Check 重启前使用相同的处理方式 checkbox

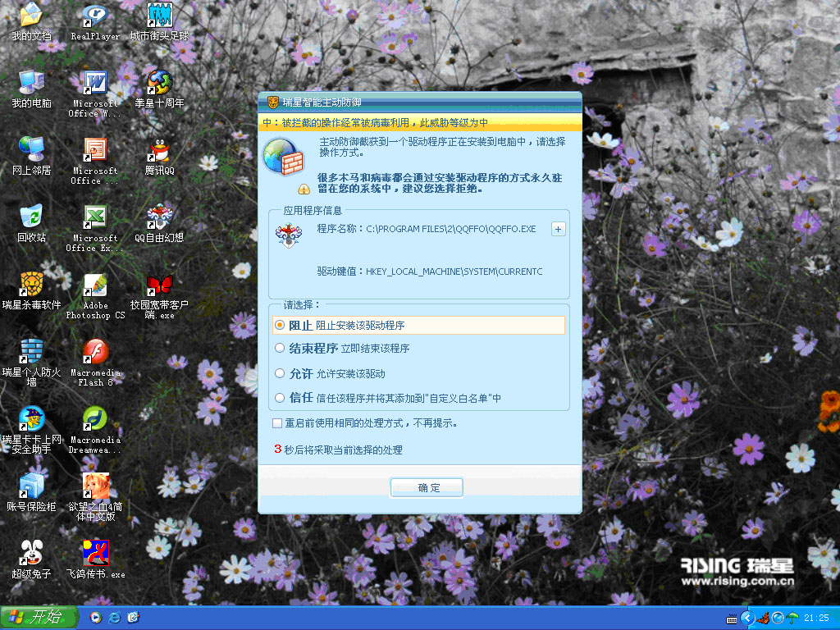tap(277, 423)
